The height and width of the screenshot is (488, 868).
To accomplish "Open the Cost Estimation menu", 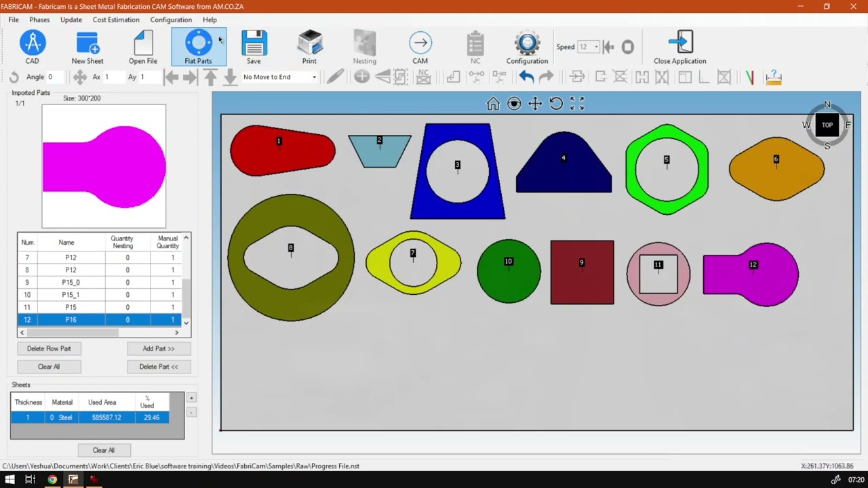I will 116,20.
